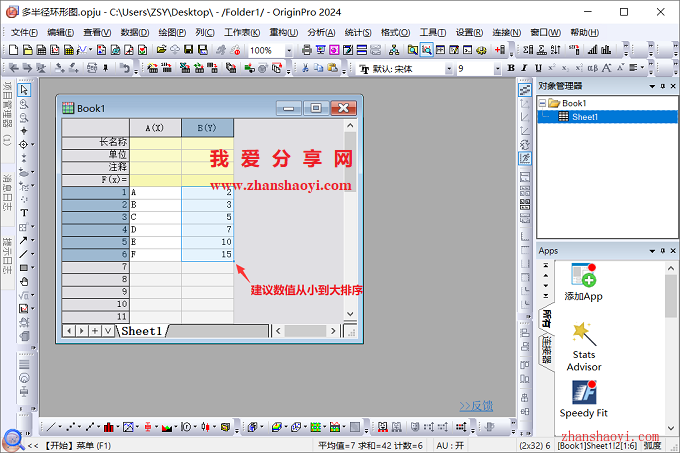Click the Book1 vertical scrollbar down arrow
The height and width of the screenshot is (453, 680).
point(350,313)
